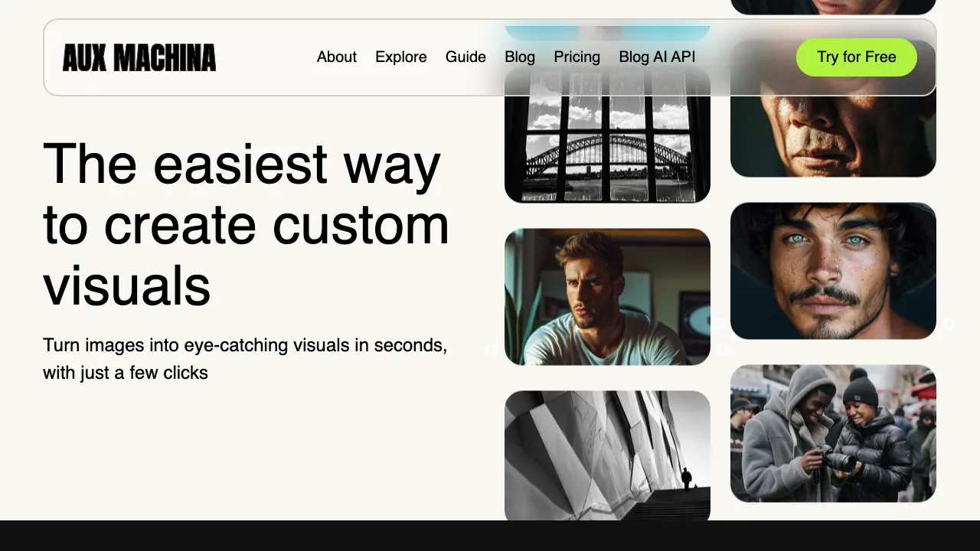Click previous arrow of right image column
This screenshot has width=980, height=551.
pyautogui.click(x=718, y=324)
